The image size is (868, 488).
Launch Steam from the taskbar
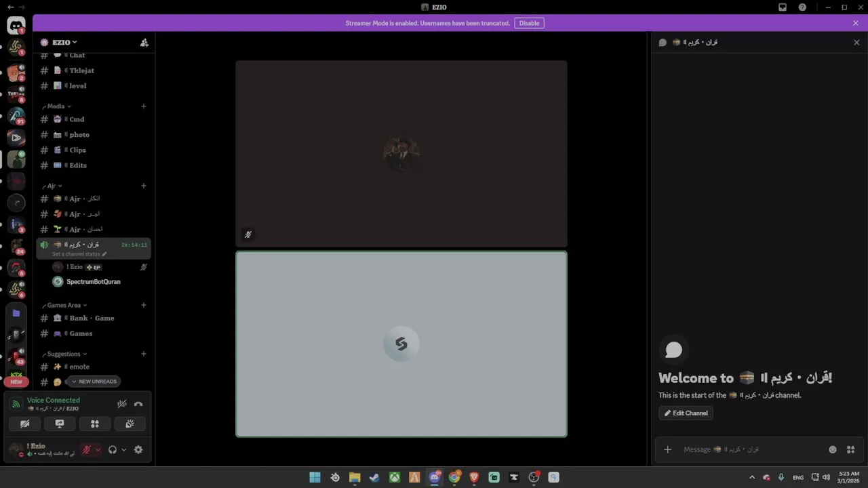374,477
